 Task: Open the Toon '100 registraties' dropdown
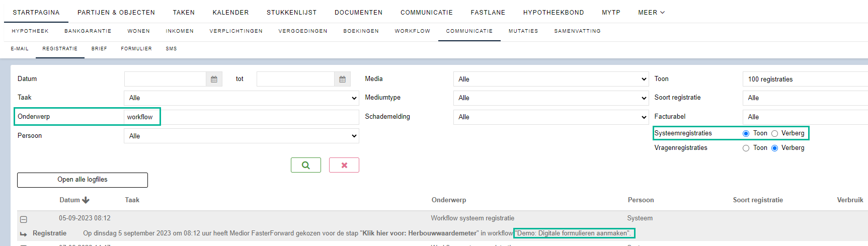coord(805,79)
